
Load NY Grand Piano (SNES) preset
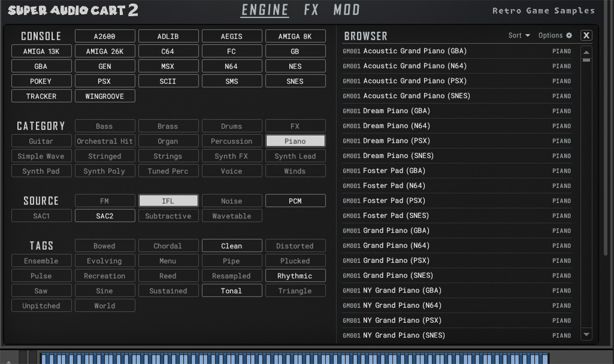click(x=457, y=335)
